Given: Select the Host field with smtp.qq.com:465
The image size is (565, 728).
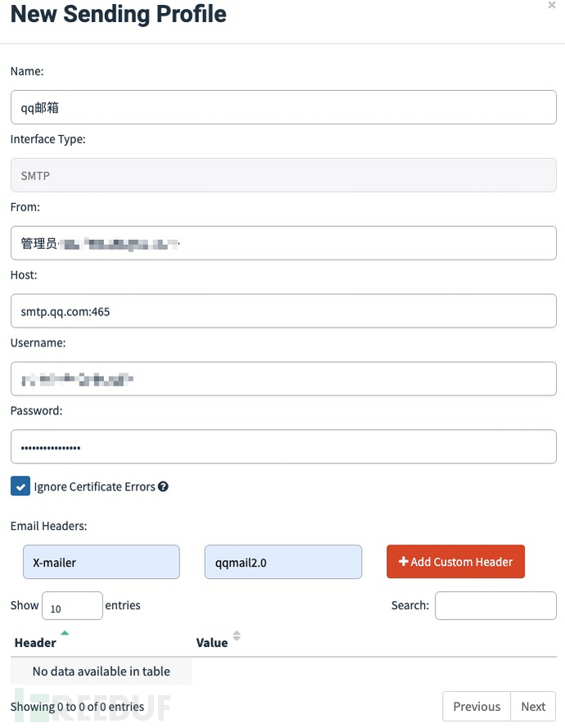Looking at the screenshot, I should click(x=282, y=310).
